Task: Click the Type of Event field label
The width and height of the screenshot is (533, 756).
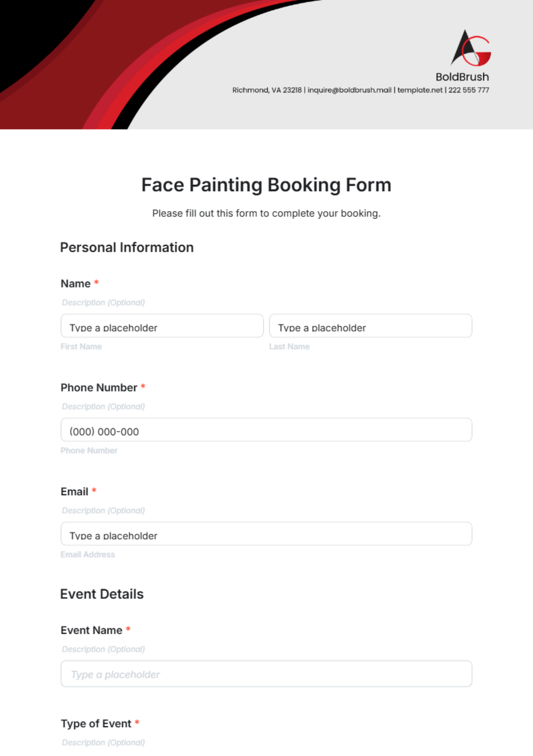Action: tap(96, 724)
